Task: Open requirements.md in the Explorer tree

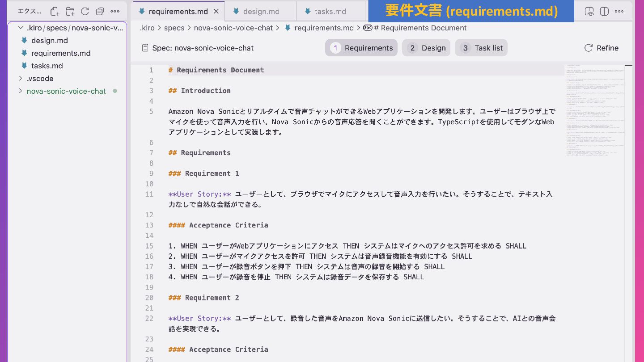Action: (x=61, y=53)
